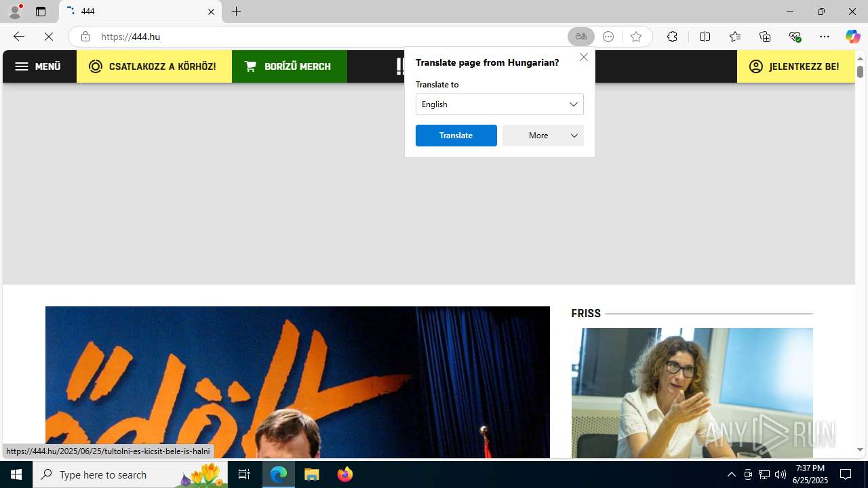Open Copilot sidebar icon

pyautogui.click(x=852, y=37)
